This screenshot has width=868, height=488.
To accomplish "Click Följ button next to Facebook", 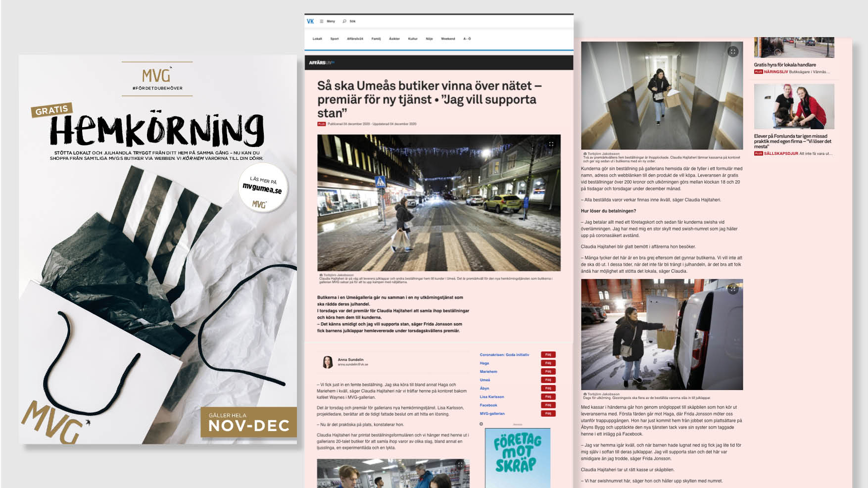I will pyautogui.click(x=548, y=405).
